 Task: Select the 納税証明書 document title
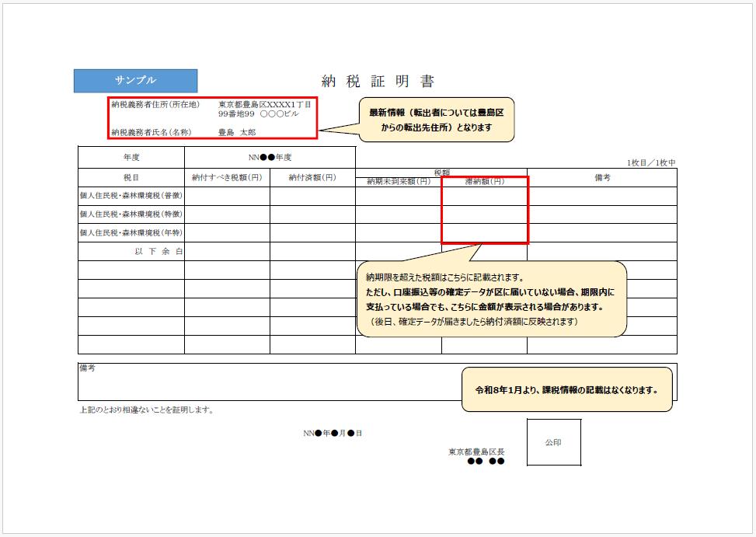[378, 82]
